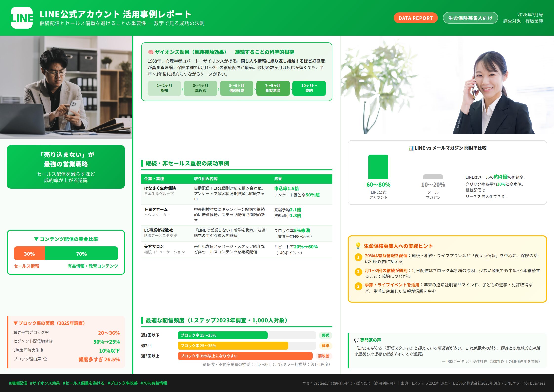Click the green 60〜80% chart bar
This screenshot has height=392, width=554.
coord(378,167)
